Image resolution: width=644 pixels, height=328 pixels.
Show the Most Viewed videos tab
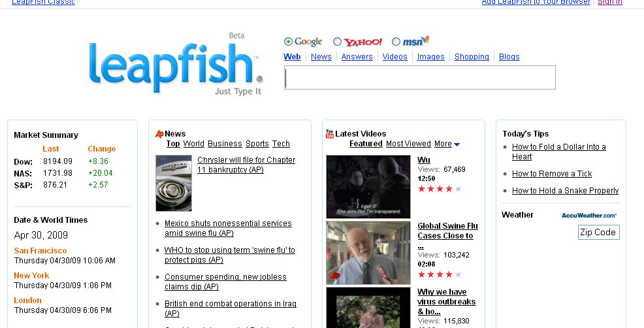pyautogui.click(x=408, y=144)
